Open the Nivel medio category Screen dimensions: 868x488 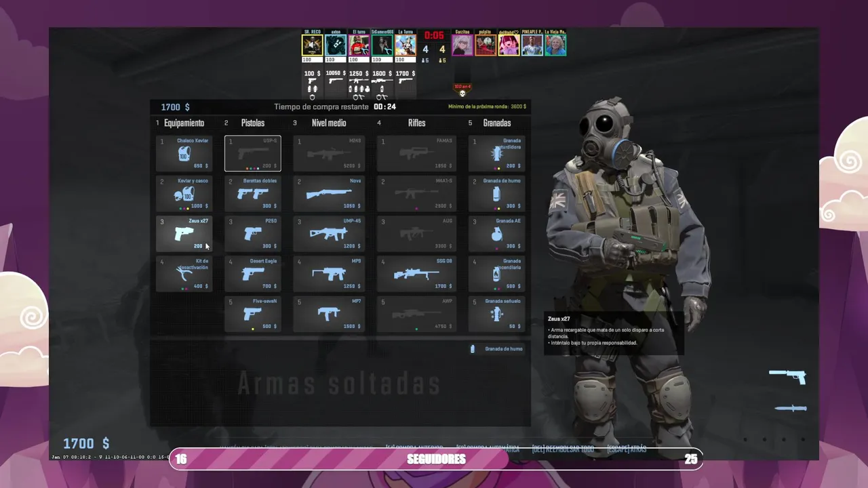[x=329, y=123]
